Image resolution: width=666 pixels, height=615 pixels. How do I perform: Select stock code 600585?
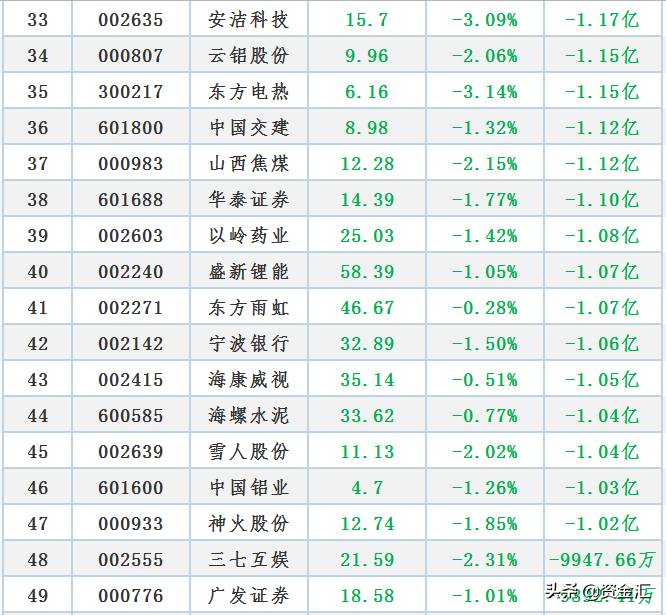point(131,416)
